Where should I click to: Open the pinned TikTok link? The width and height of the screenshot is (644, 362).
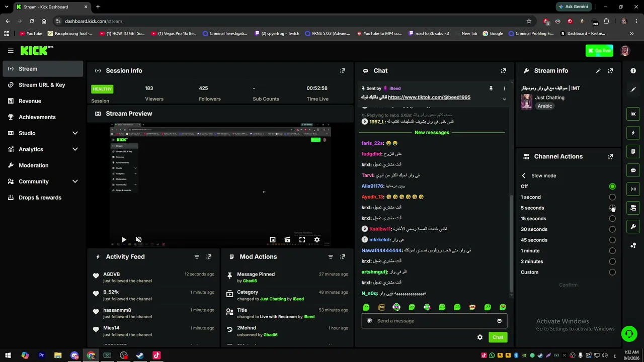pyautogui.click(x=429, y=97)
